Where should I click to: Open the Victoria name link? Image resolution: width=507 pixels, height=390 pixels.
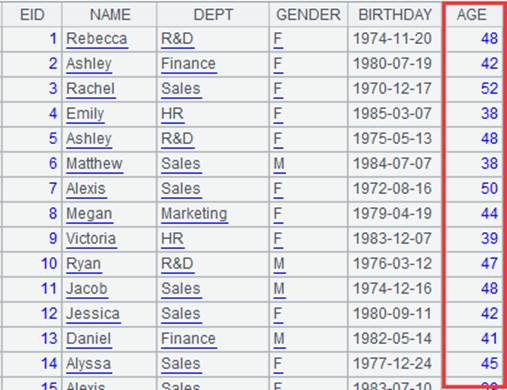click(91, 239)
